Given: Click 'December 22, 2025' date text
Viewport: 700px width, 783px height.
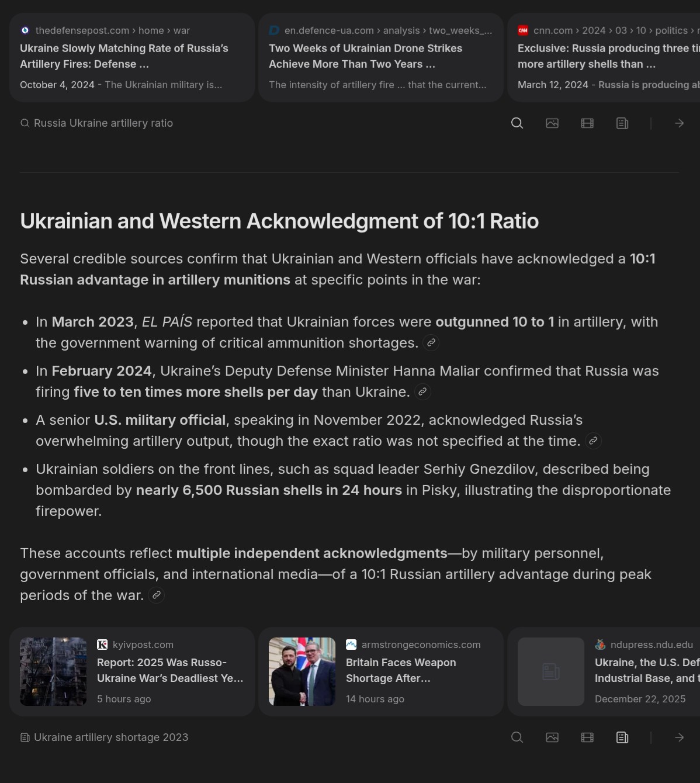Looking at the screenshot, I should click(x=640, y=699).
